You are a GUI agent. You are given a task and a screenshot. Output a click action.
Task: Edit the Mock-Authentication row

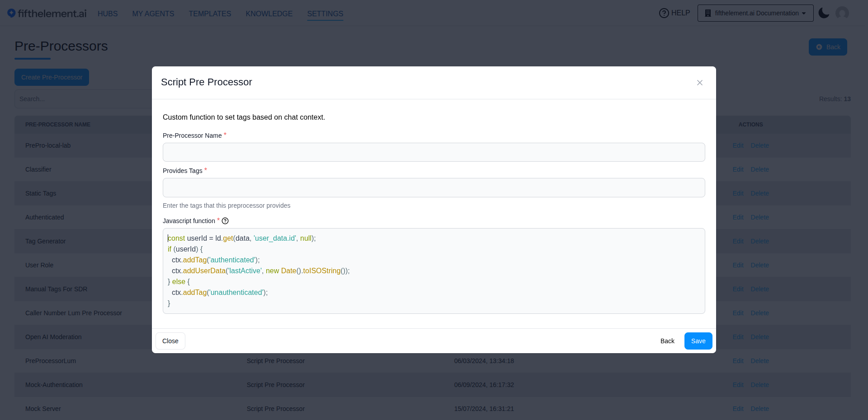738,385
